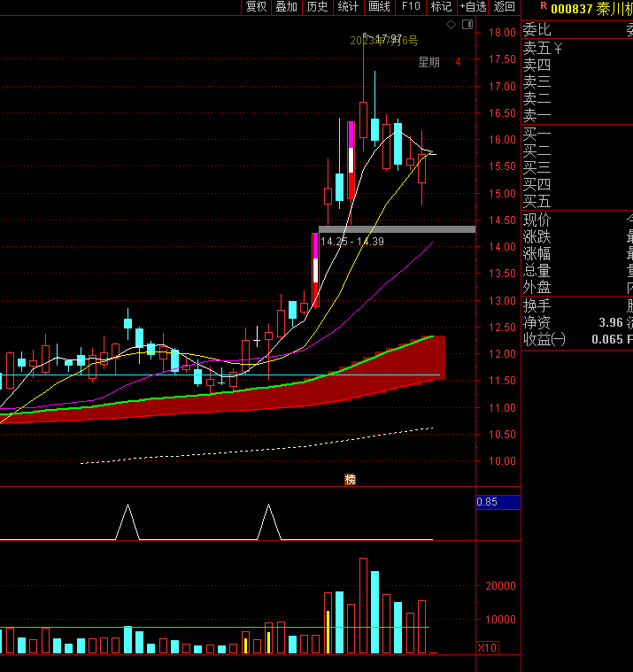This screenshot has height=672, width=633.
Task: Add stock via +自选 button
Action: (x=473, y=6)
